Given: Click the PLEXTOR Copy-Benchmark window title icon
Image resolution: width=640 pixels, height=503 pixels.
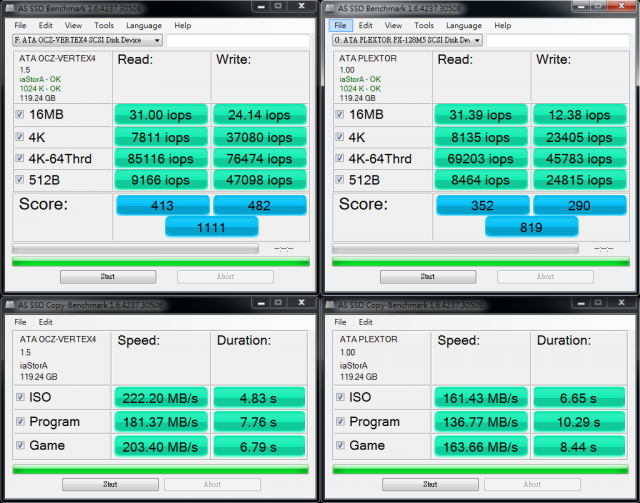Looking at the screenshot, I should point(330,305).
